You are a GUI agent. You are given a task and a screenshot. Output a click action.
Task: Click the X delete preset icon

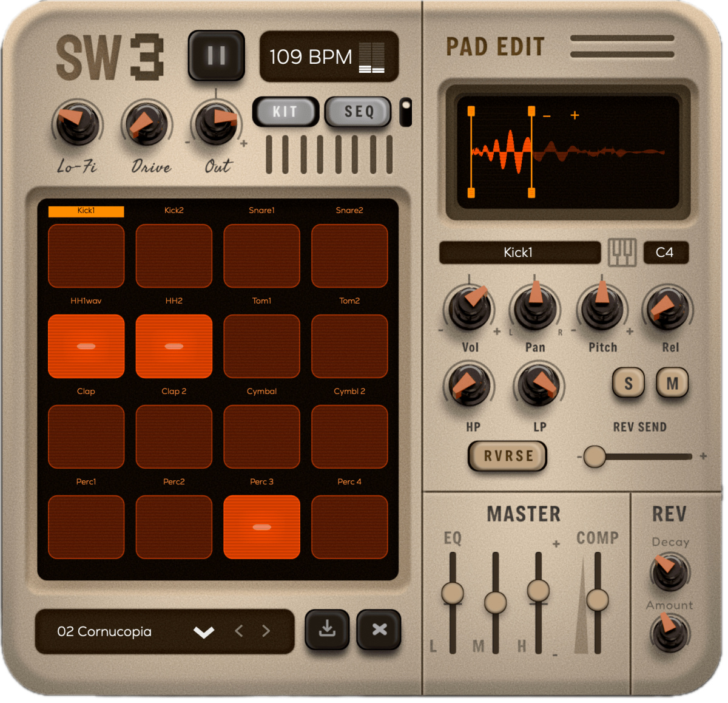point(379,629)
